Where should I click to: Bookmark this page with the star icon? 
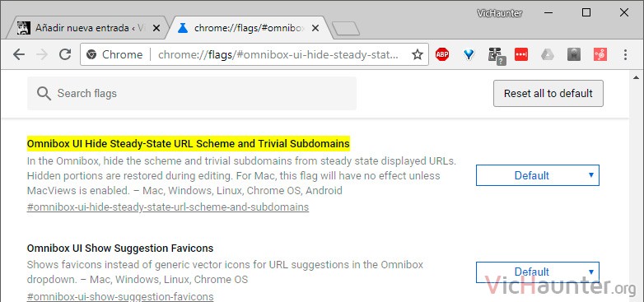click(x=418, y=54)
